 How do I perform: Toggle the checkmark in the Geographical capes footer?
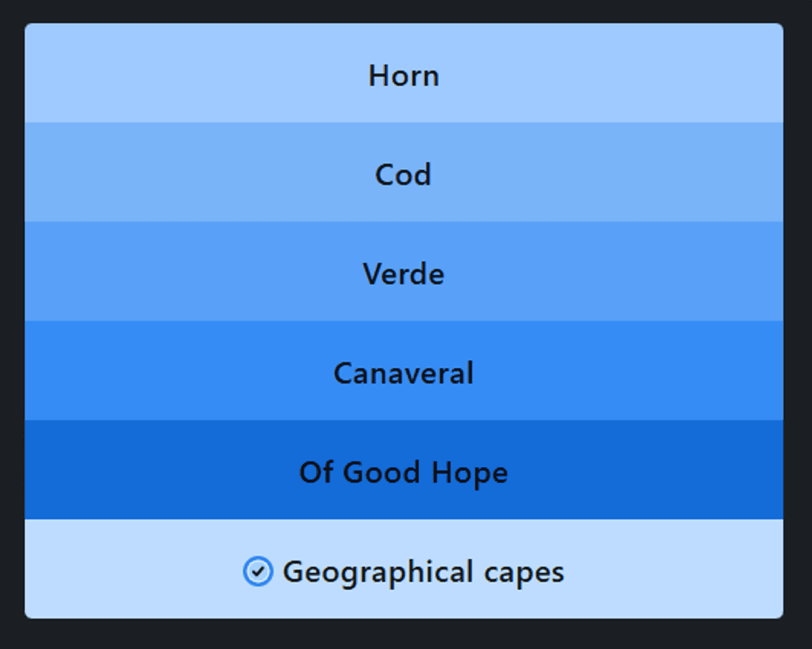258,572
